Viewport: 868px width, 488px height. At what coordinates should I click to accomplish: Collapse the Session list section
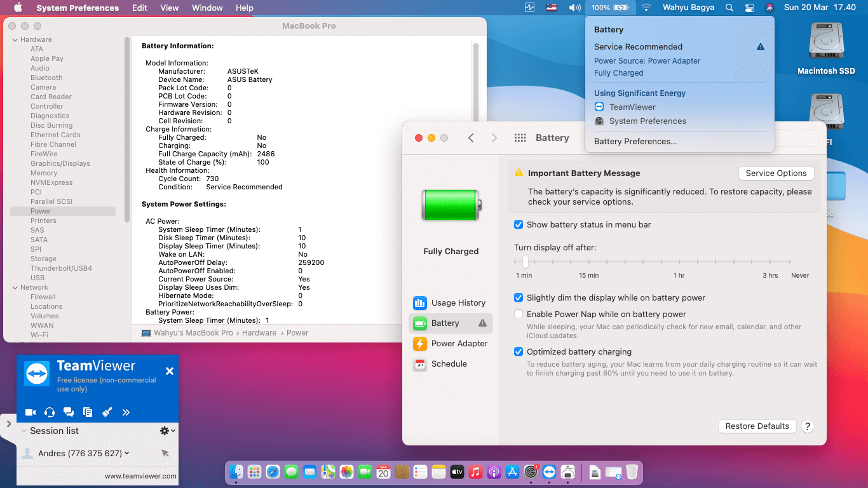24,431
